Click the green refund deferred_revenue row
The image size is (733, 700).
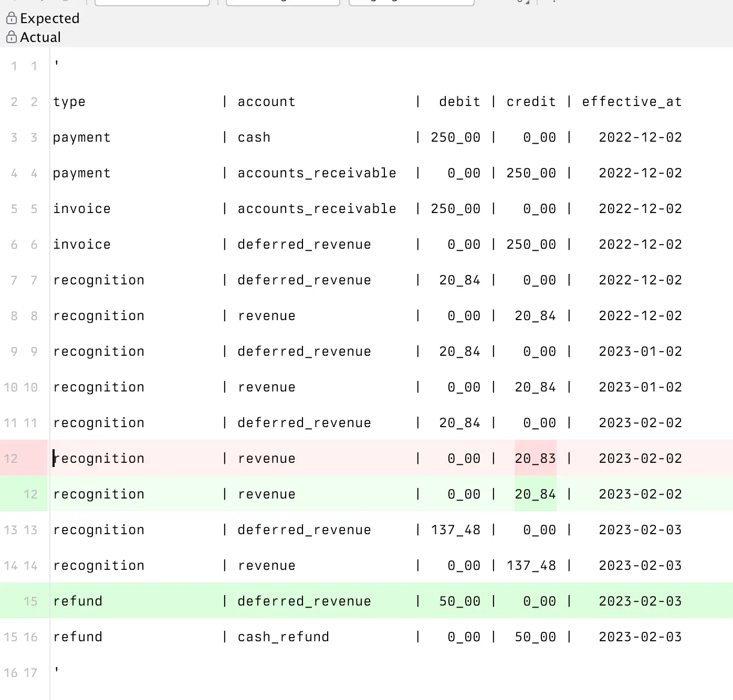click(x=305, y=601)
